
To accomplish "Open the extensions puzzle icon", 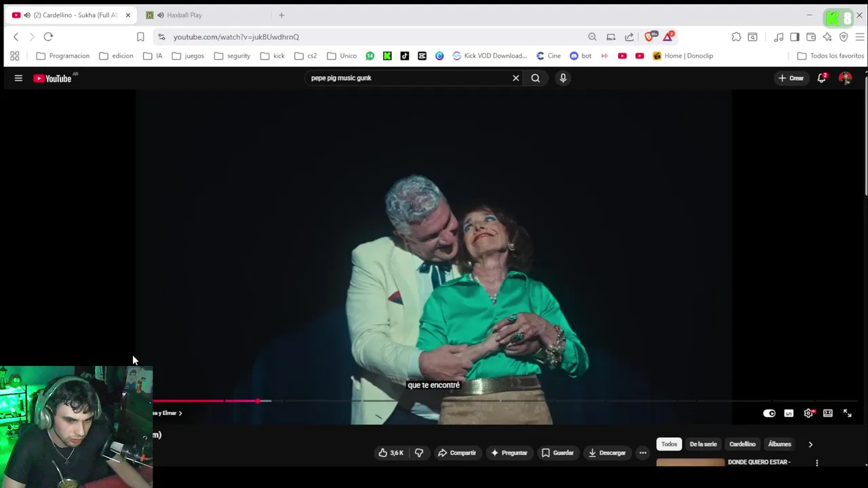I will (x=736, y=37).
